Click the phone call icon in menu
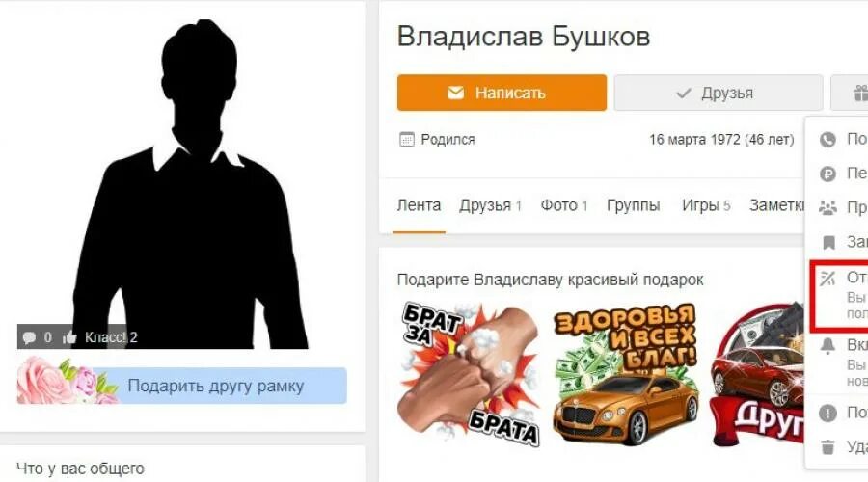868x482 pixels. [827, 140]
